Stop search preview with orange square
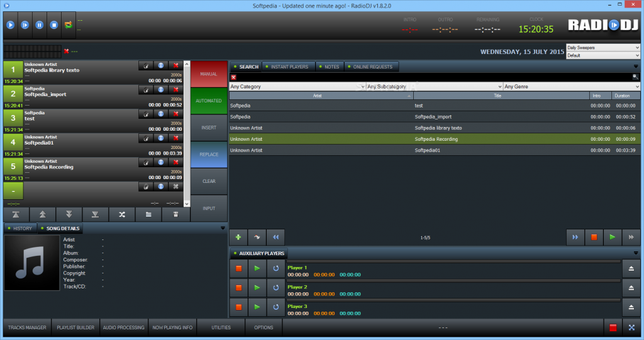The image size is (644, 340). (594, 237)
